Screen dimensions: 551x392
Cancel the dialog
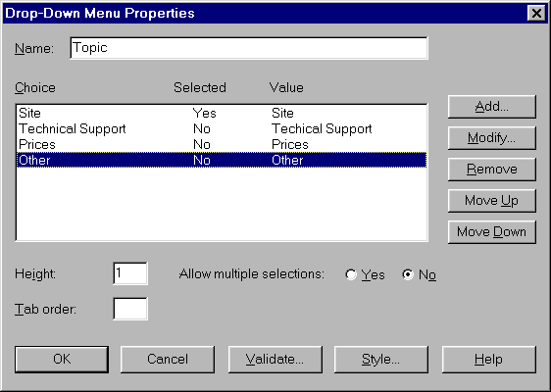[168, 360]
